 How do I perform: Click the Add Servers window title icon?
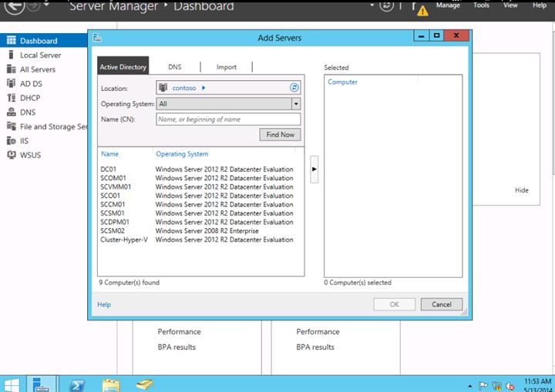coord(97,38)
